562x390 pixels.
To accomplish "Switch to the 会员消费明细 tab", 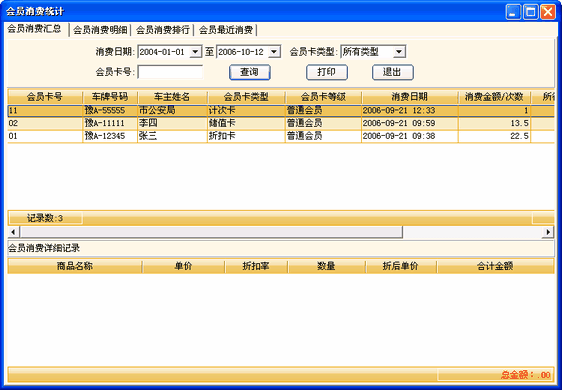I will click(100, 30).
